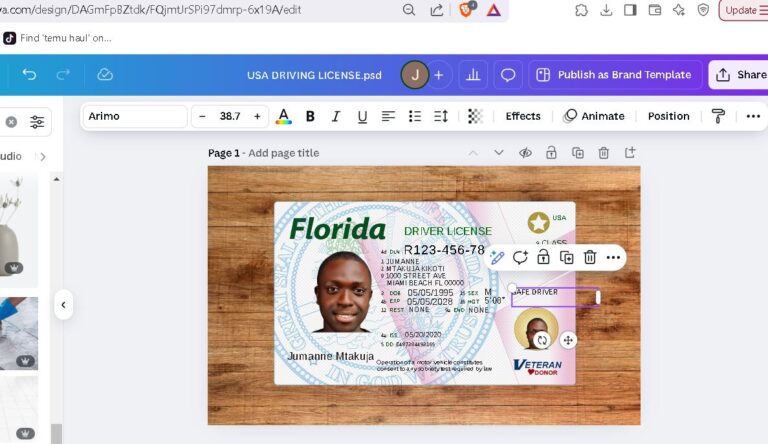
Task: Undo the last action
Action: (x=29, y=74)
